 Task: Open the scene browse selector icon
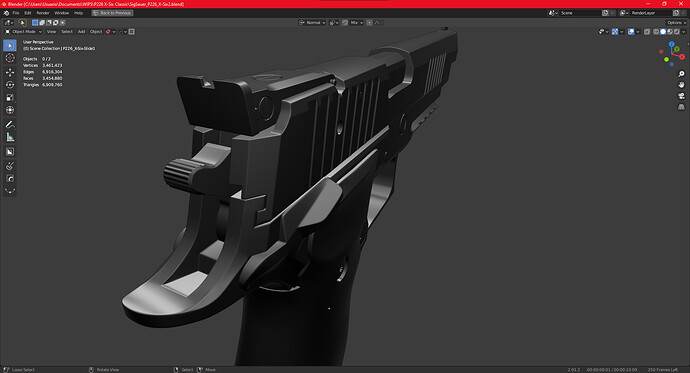(553, 13)
